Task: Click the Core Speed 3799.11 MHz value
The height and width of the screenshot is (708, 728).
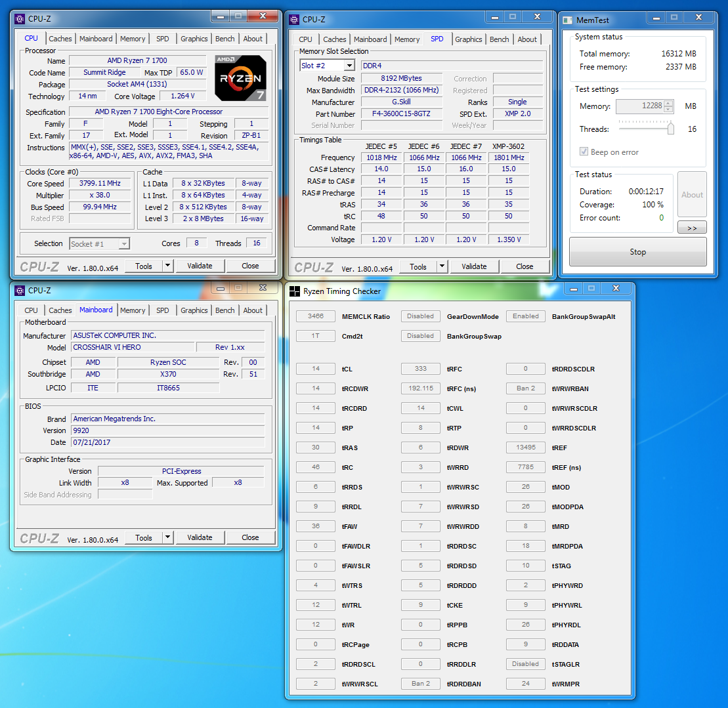Action: coord(99,183)
